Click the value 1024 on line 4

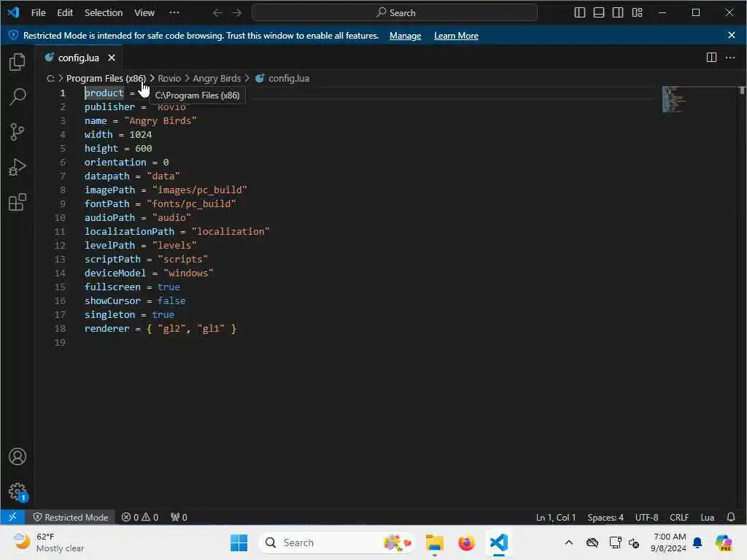tap(141, 134)
